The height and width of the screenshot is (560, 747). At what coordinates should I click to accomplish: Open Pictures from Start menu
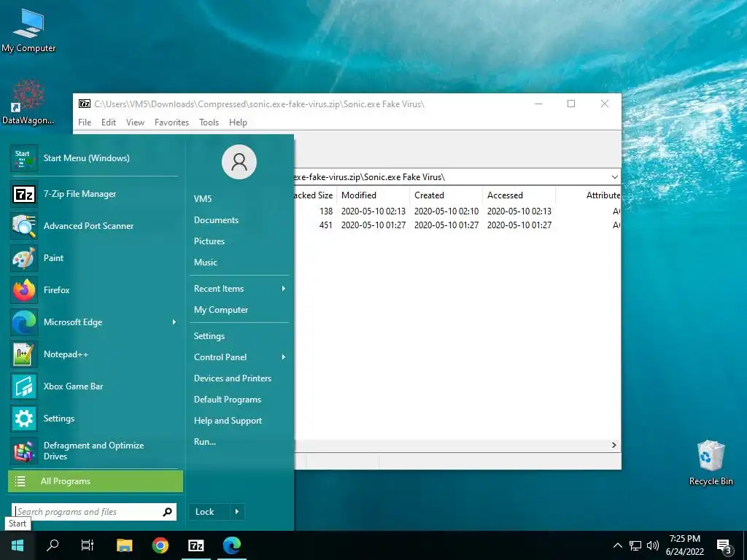coord(209,241)
